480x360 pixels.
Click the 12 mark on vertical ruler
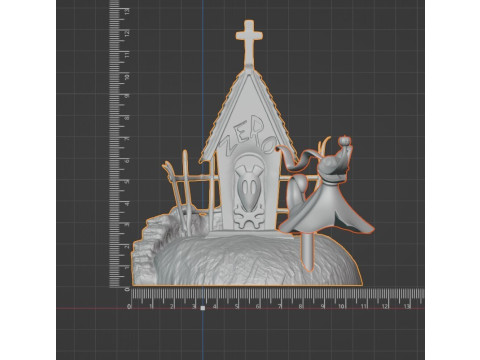point(127,33)
